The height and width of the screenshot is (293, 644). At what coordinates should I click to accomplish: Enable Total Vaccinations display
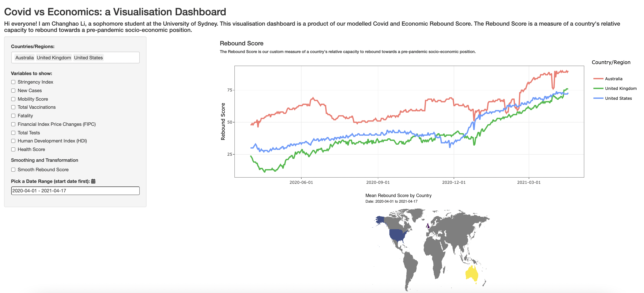click(13, 107)
